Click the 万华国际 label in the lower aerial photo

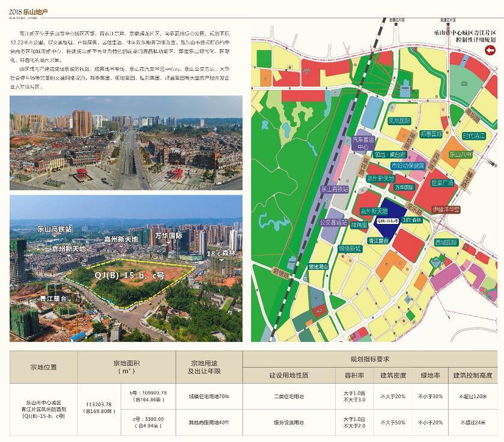pyautogui.click(x=169, y=235)
